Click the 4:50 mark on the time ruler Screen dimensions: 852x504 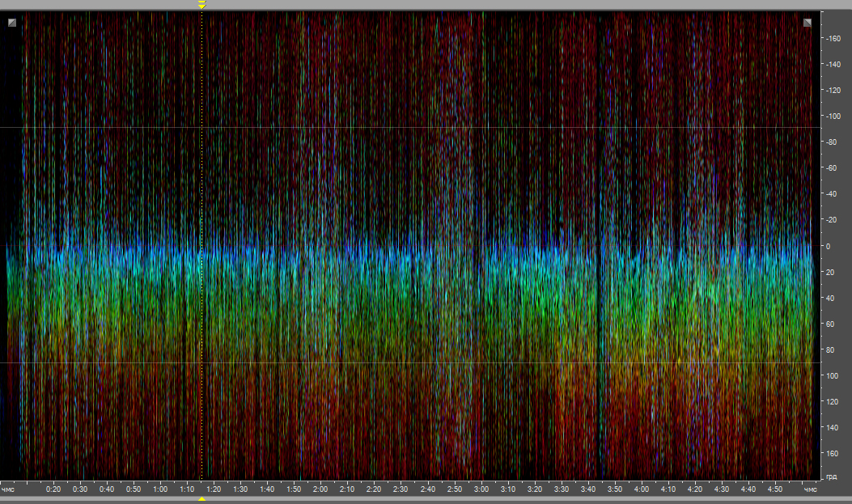775,489
